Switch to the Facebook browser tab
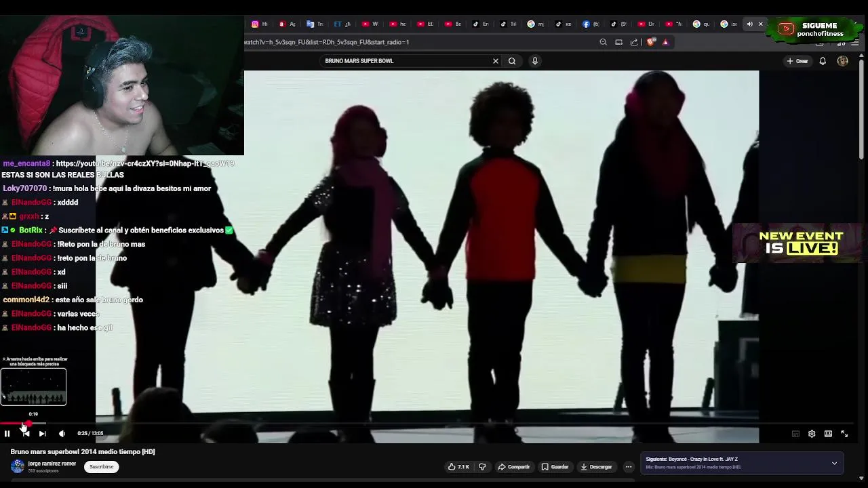 [x=591, y=24]
